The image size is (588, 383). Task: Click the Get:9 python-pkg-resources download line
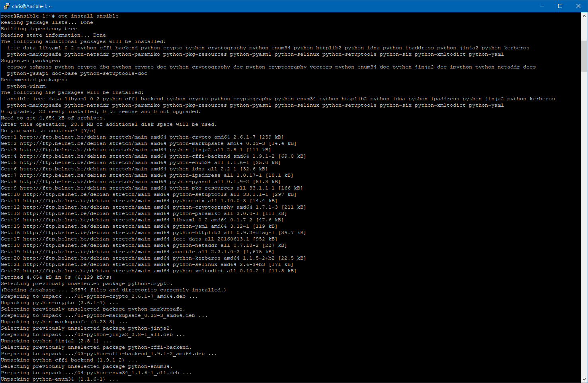pyautogui.click(x=152, y=188)
